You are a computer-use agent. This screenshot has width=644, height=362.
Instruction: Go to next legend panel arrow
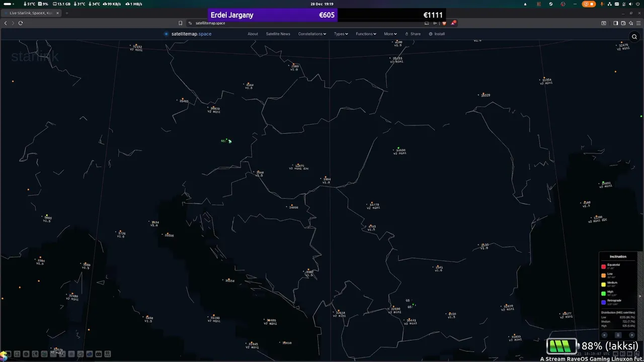click(x=632, y=335)
